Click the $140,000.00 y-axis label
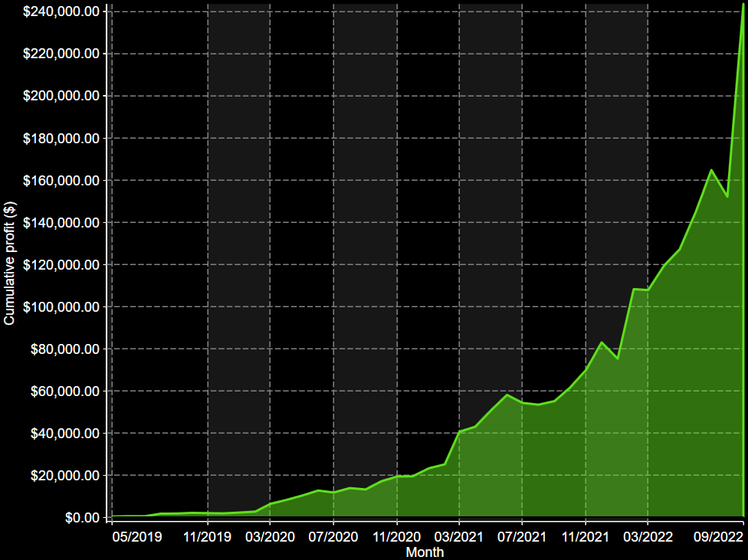This screenshot has width=748, height=560. [61, 223]
